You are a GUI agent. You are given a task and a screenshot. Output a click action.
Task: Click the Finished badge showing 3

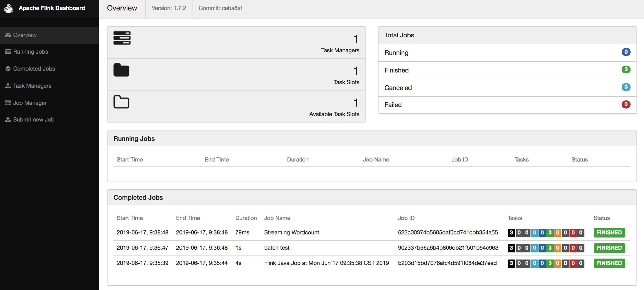(626, 70)
